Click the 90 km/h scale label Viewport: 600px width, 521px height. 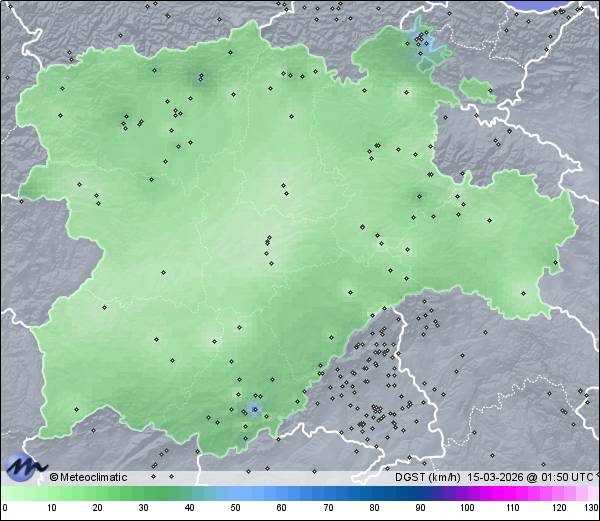(x=420, y=508)
